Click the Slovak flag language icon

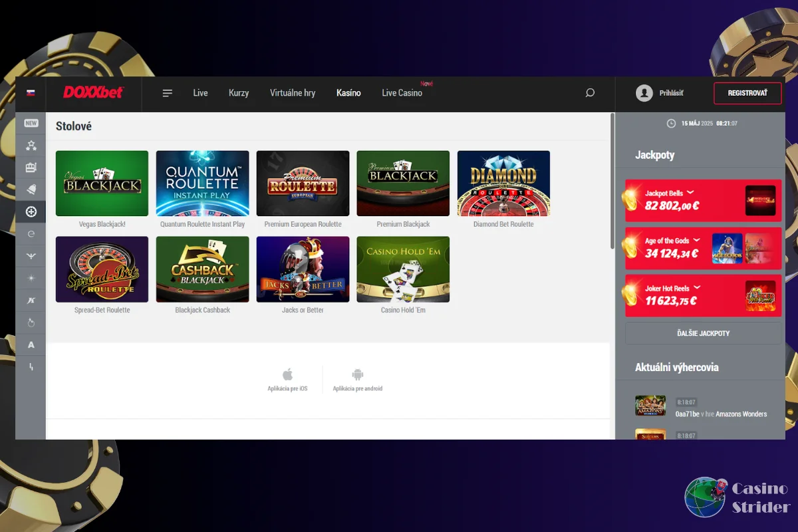[31, 93]
